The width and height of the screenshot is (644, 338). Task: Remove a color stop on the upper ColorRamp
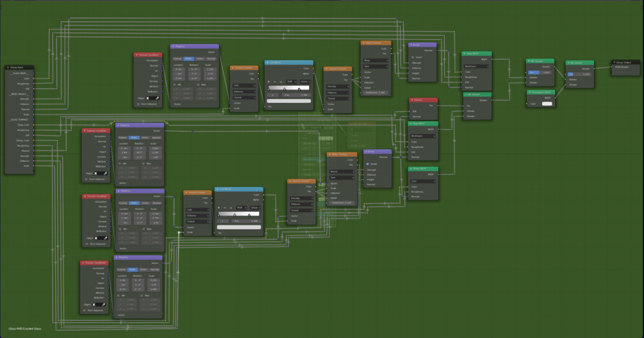[x=275, y=82]
